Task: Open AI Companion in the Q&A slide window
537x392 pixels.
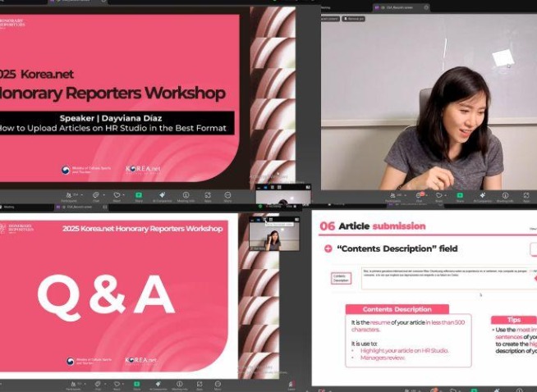Action: [158, 385]
